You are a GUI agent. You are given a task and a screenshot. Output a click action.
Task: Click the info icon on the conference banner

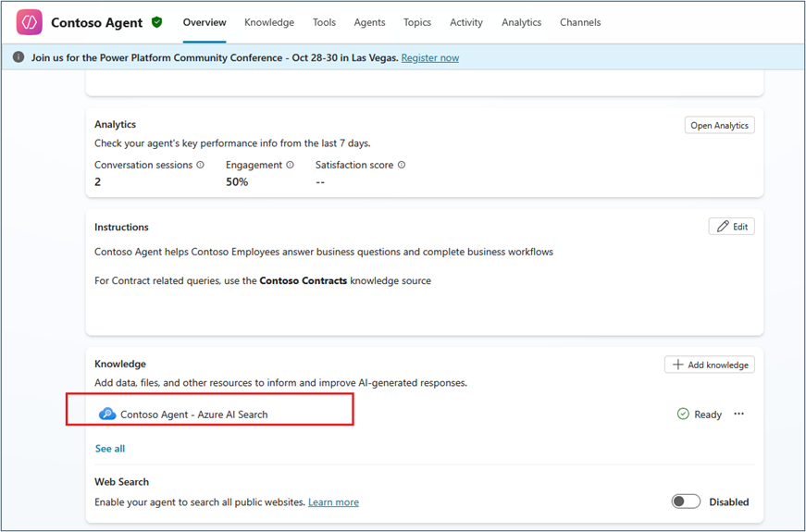point(19,57)
